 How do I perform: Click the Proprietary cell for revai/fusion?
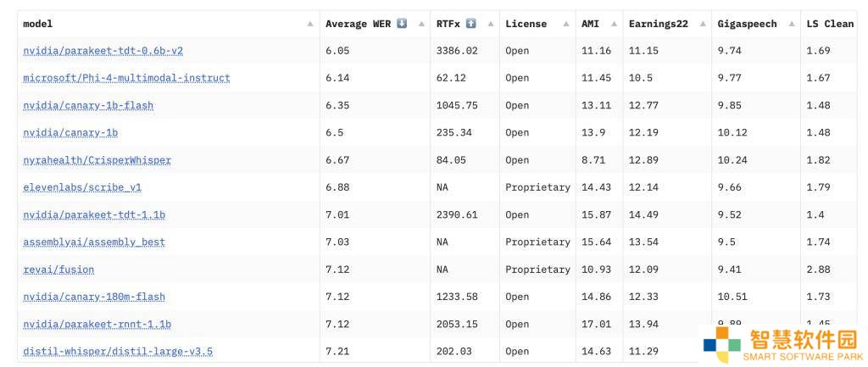537,270
